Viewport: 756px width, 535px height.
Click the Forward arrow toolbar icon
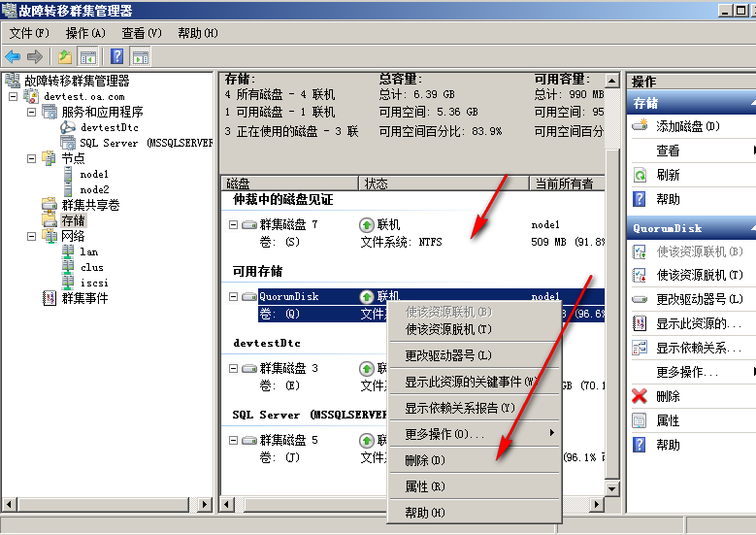click(35, 57)
